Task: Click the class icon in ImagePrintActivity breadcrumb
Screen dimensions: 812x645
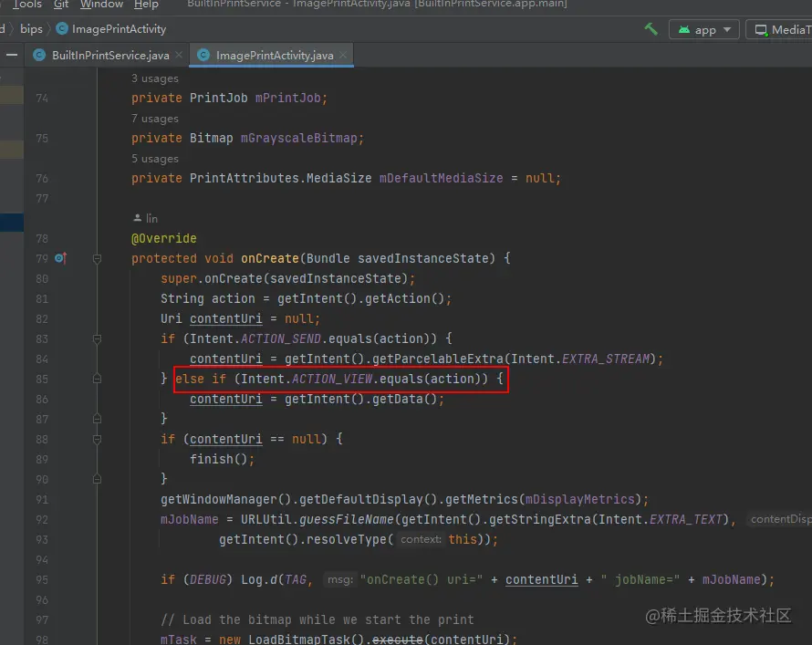Action: pyautogui.click(x=62, y=29)
